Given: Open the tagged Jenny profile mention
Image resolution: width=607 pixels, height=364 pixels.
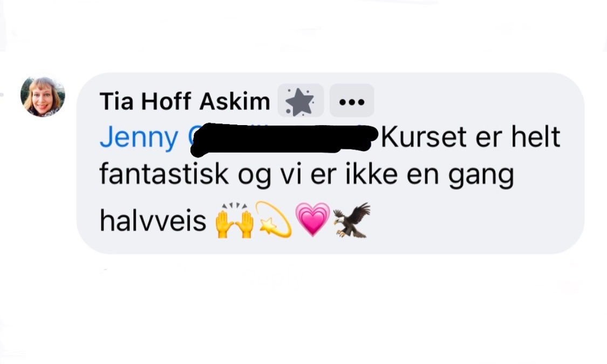Looking at the screenshot, I should pos(139,138).
